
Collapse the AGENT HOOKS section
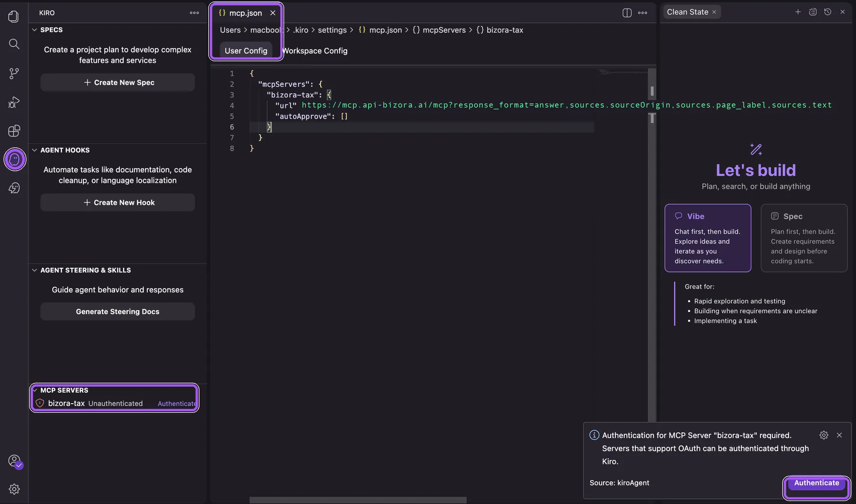point(34,150)
